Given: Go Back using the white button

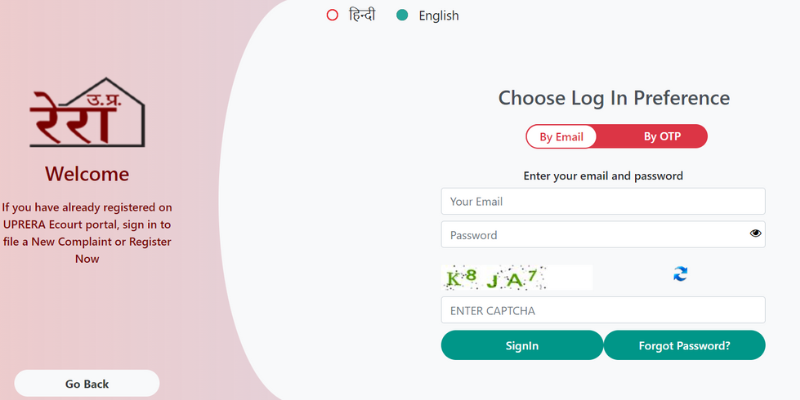Looking at the screenshot, I should tap(87, 384).
